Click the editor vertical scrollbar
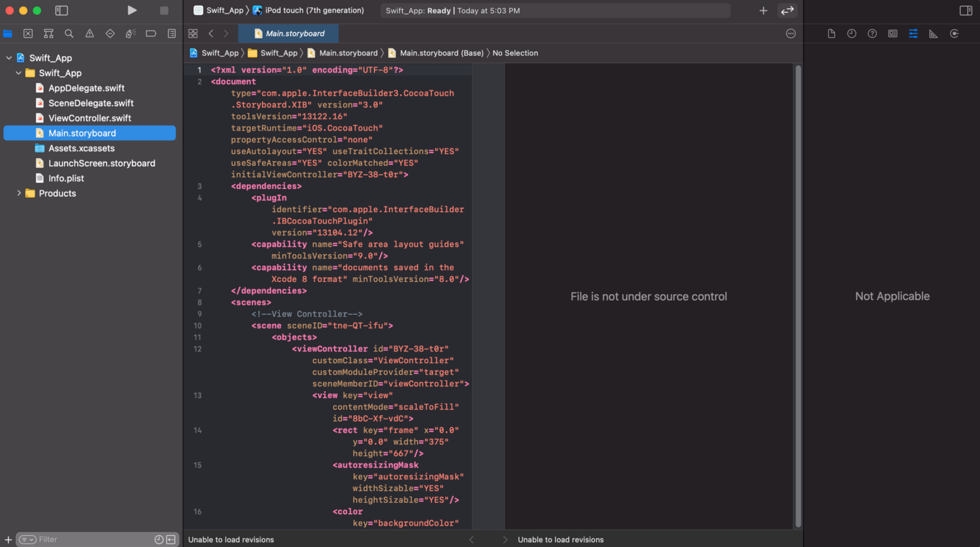Viewport: 980px width, 547px height. coord(798,296)
